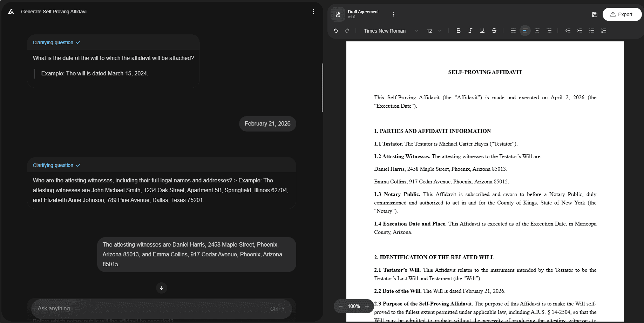Viewport: 644px width, 323px height.
Task: Click the minus button to zoom out
Action: coord(340,306)
